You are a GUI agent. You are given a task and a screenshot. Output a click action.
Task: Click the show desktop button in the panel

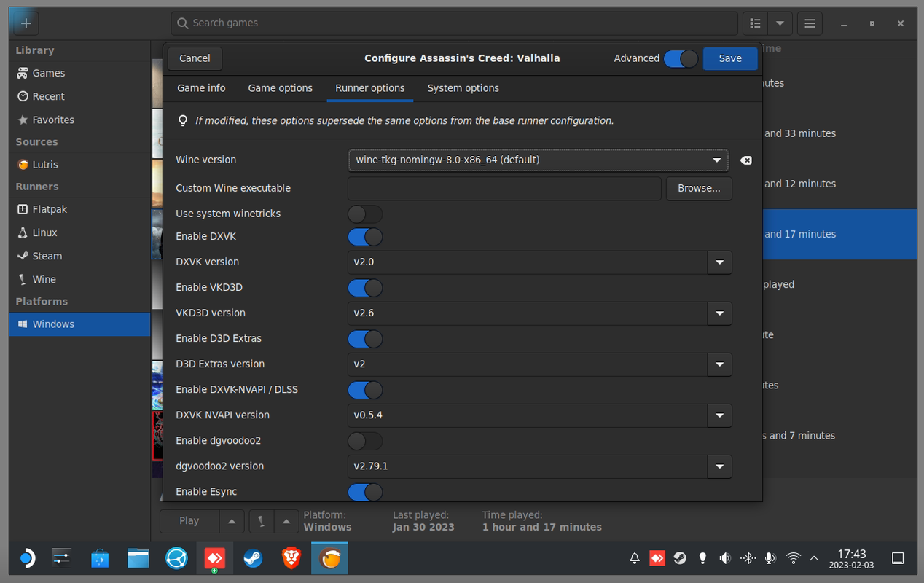(898, 559)
